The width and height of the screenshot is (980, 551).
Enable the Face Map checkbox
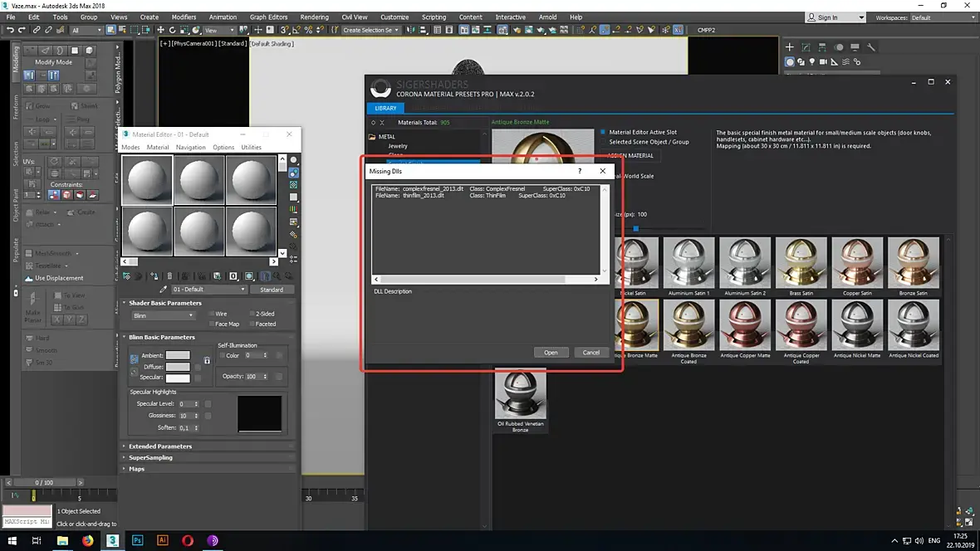[x=212, y=324]
